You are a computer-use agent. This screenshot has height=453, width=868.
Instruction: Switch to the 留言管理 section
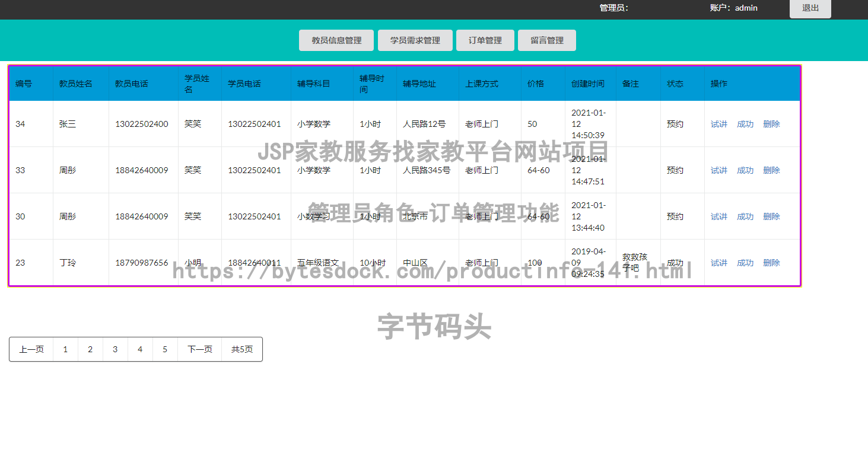[x=546, y=40]
